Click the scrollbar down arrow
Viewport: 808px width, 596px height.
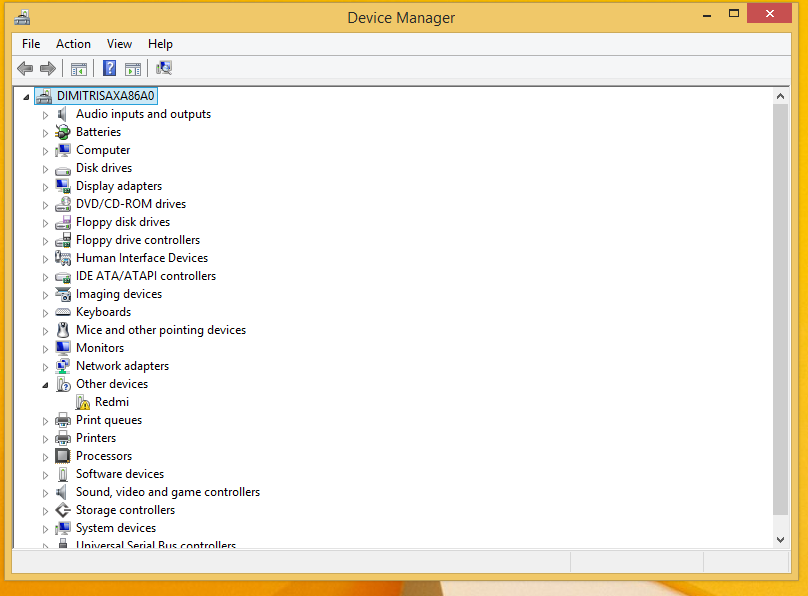[x=781, y=539]
